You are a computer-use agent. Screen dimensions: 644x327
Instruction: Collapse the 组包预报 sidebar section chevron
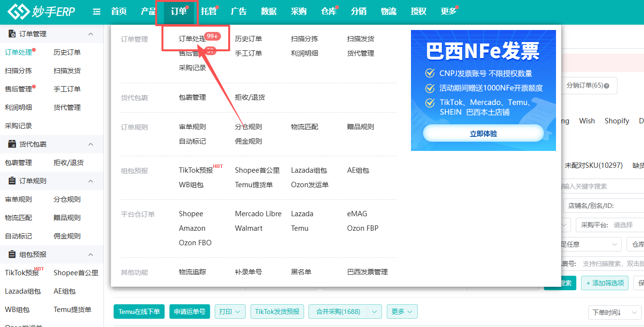click(90, 254)
